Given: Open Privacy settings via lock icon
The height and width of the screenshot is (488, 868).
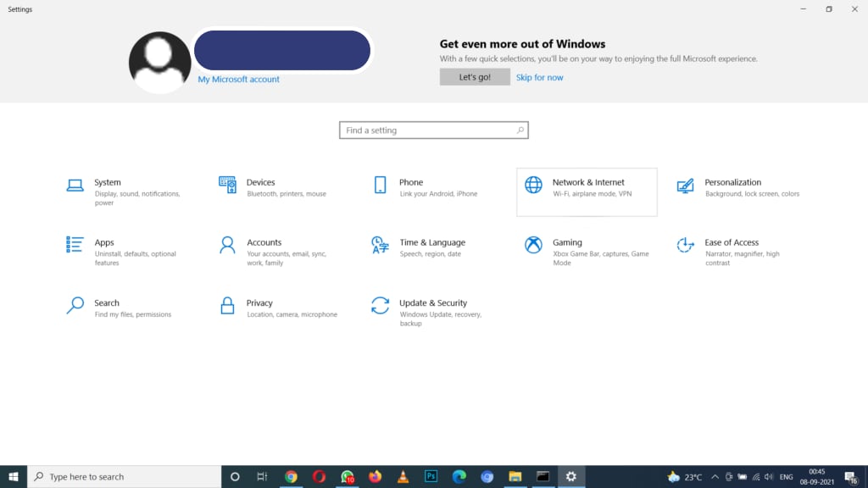Looking at the screenshot, I should point(227,305).
